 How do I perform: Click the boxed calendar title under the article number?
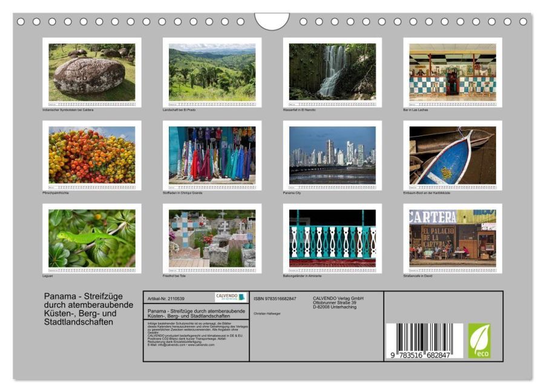[x=197, y=313]
